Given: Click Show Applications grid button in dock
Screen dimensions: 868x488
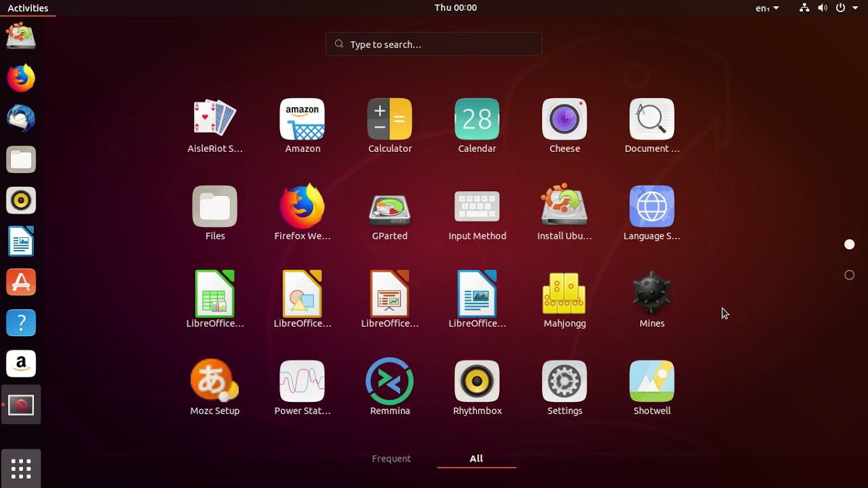Looking at the screenshot, I should [21, 468].
